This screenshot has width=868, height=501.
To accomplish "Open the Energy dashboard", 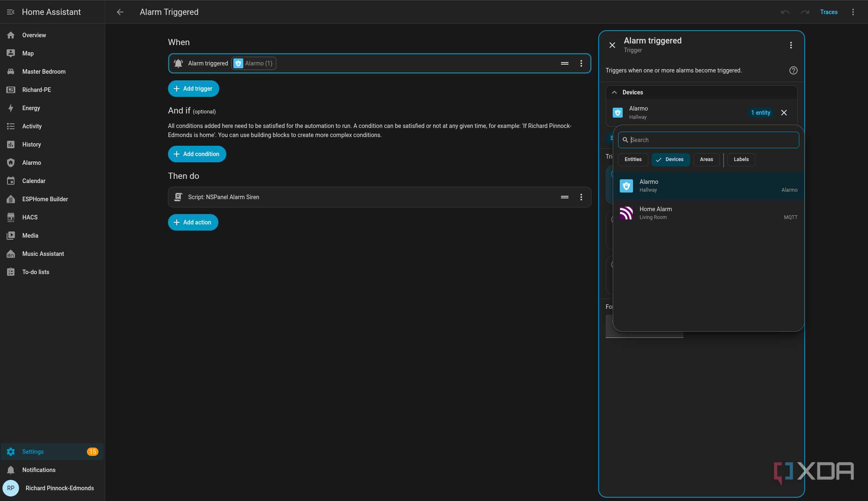I will pyautogui.click(x=52, y=108).
